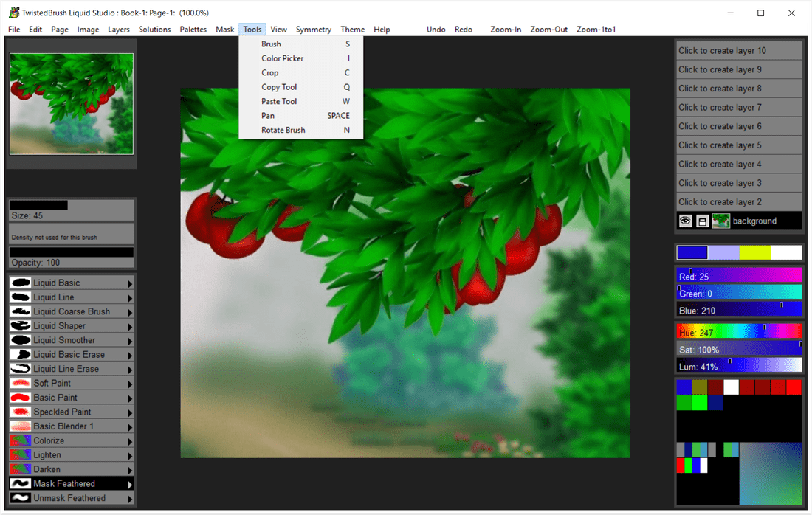Select the Liquid Line brush icon
Screen dimensions: 812x515
pos(21,297)
